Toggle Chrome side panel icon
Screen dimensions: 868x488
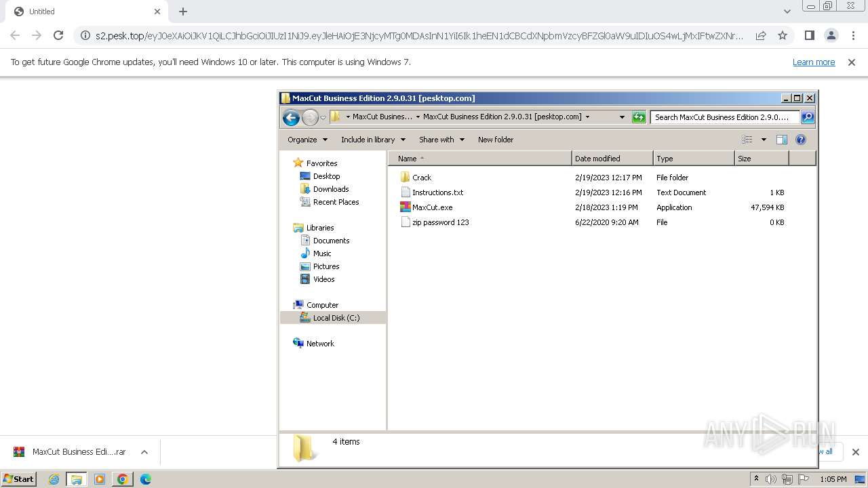tap(809, 35)
